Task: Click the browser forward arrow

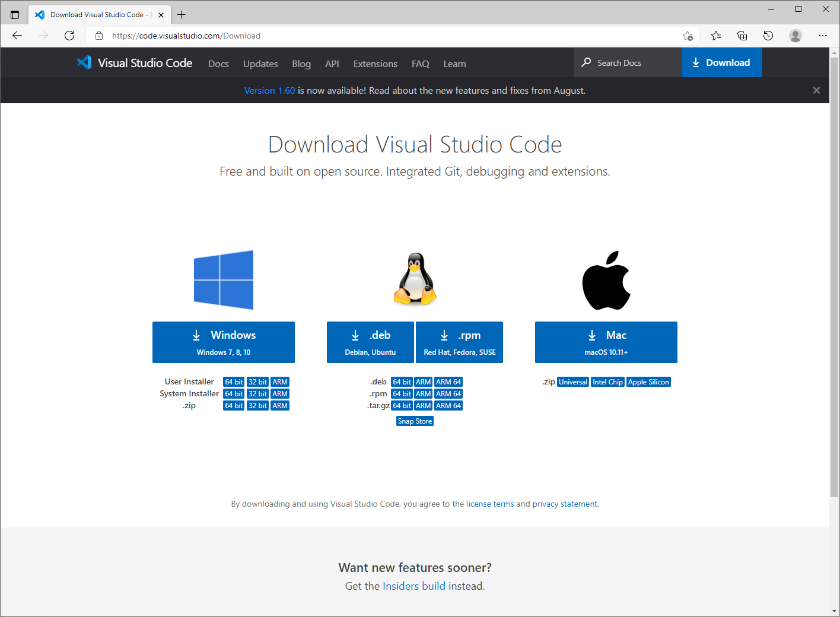Action: click(43, 36)
